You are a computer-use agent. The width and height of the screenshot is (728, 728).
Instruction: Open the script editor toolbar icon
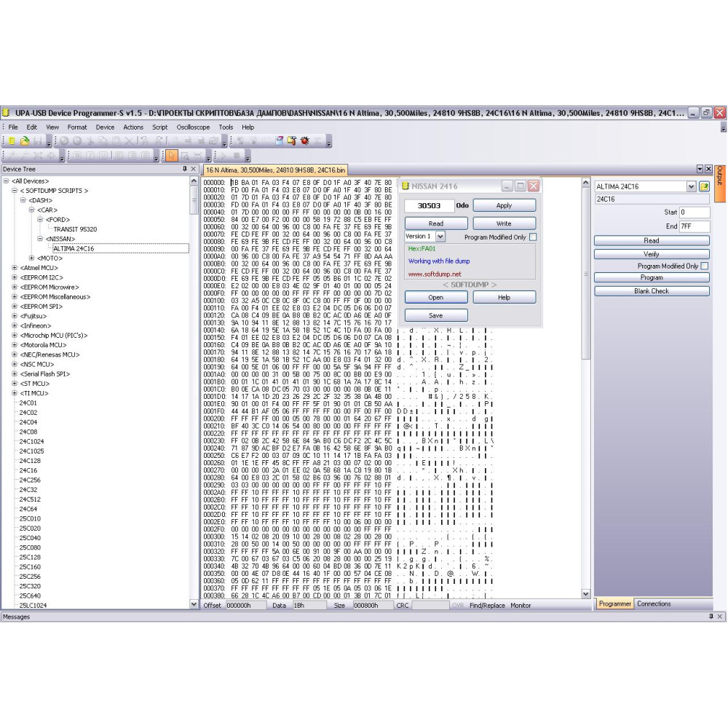280,141
